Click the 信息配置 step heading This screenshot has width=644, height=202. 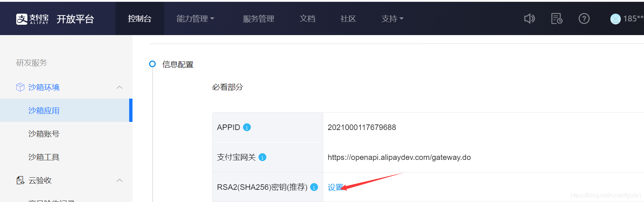pyautogui.click(x=178, y=65)
